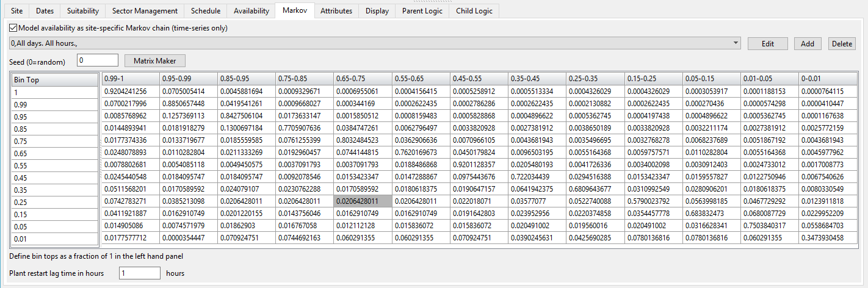Click the Delete button
Viewport: 868px width, 288px height.
coord(842,44)
